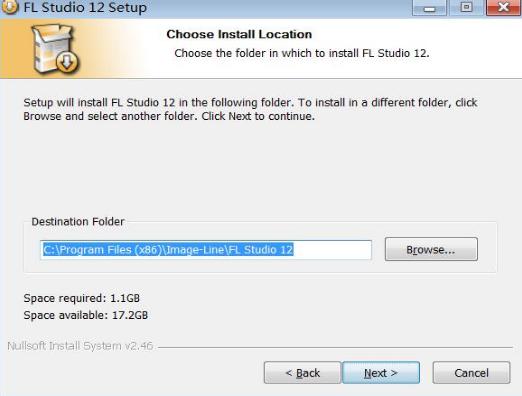Click inside the Destination Folder path field
The height and width of the screenshot is (396, 522).
click(206, 250)
